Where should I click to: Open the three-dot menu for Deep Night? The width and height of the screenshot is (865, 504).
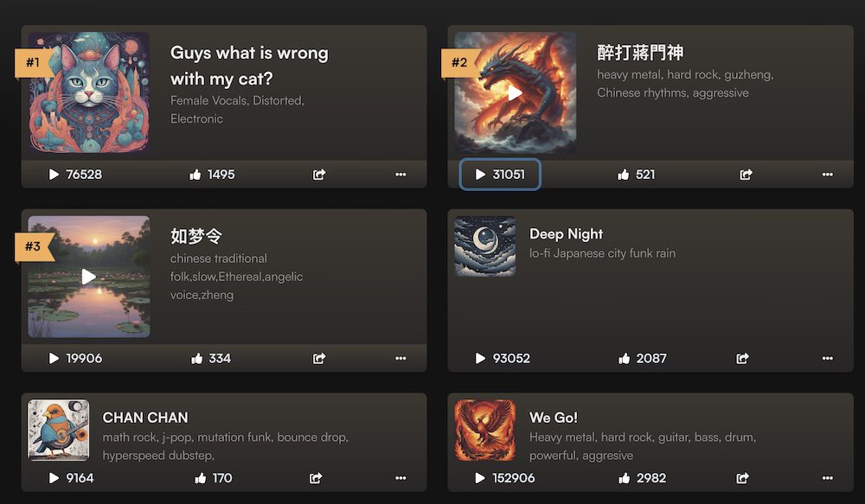click(x=828, y=359)
